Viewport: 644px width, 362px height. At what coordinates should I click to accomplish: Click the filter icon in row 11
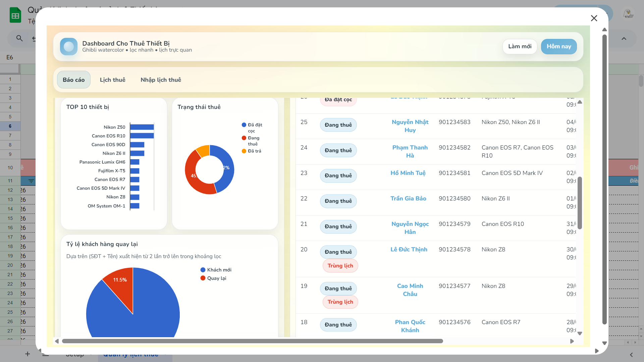31,181
